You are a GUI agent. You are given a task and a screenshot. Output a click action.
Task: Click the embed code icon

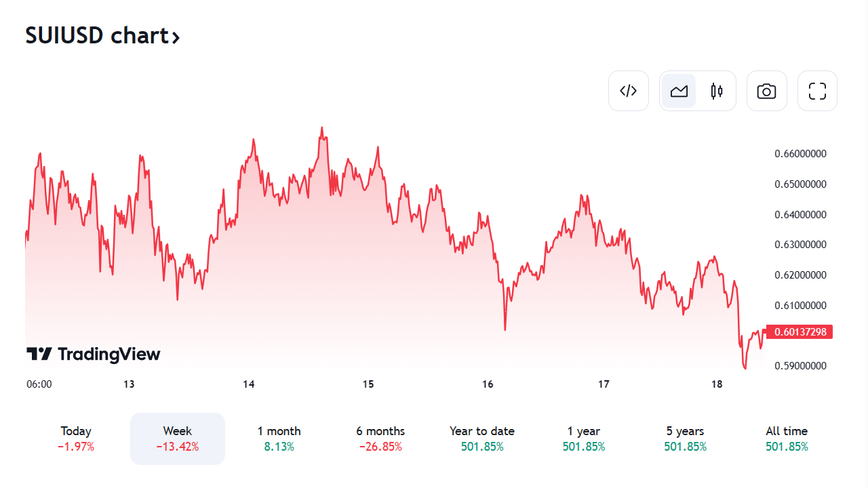(629, 91)
